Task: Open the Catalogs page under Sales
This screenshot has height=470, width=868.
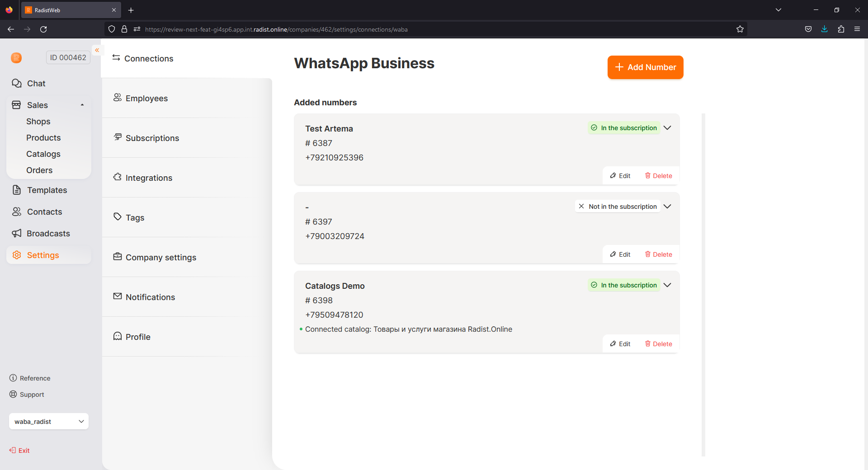Action: (43, 154)
